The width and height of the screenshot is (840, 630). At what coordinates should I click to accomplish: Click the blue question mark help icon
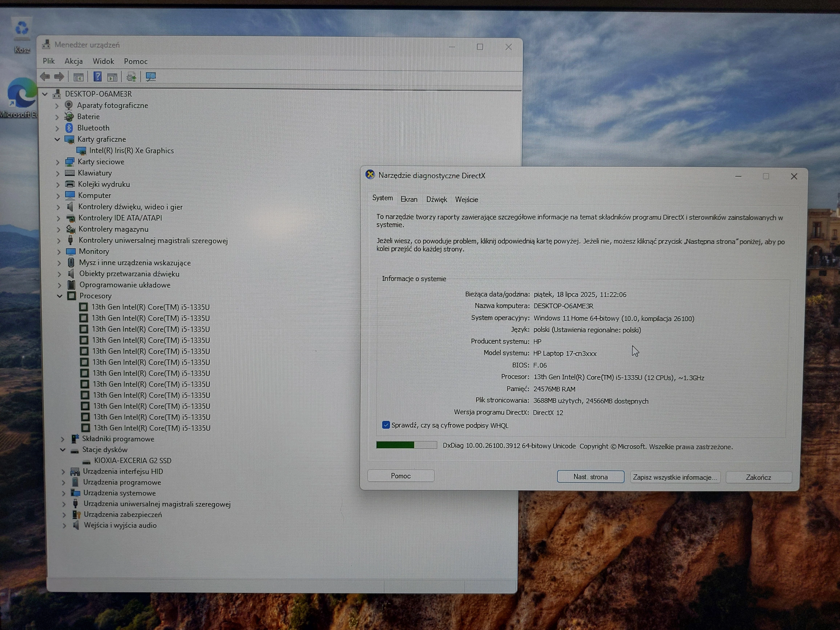coord(98,77)
